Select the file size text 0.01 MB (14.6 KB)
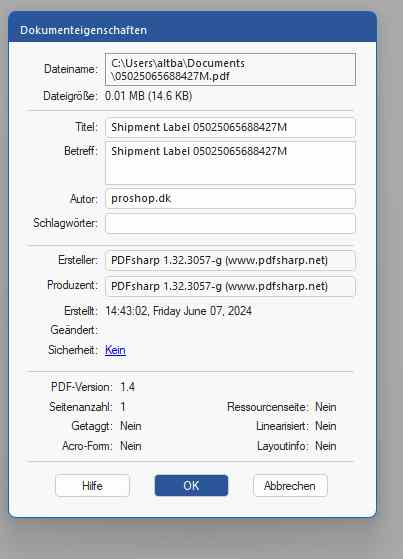The width and height of the screenshot is (403, 559). click(148, 96)
